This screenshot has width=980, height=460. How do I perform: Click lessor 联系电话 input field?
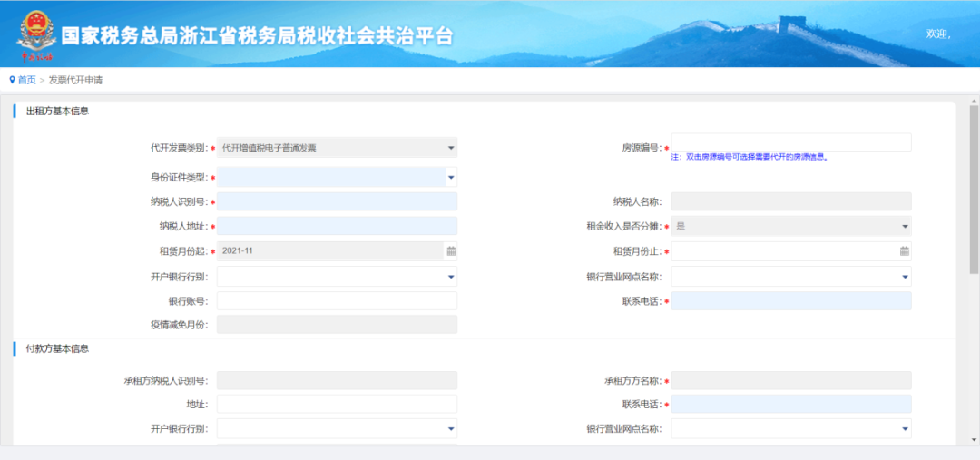pos(790,301)
